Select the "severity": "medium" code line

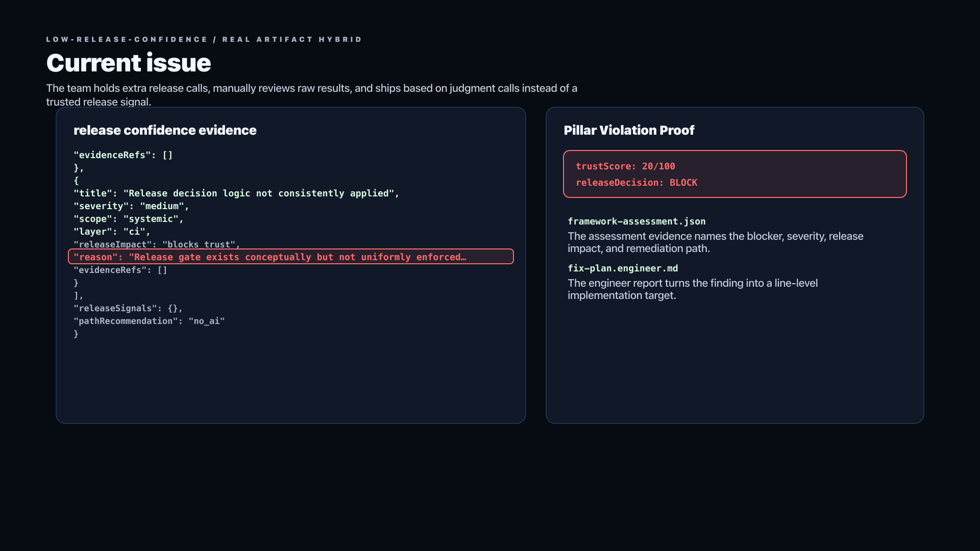click(x=131, y=206)
